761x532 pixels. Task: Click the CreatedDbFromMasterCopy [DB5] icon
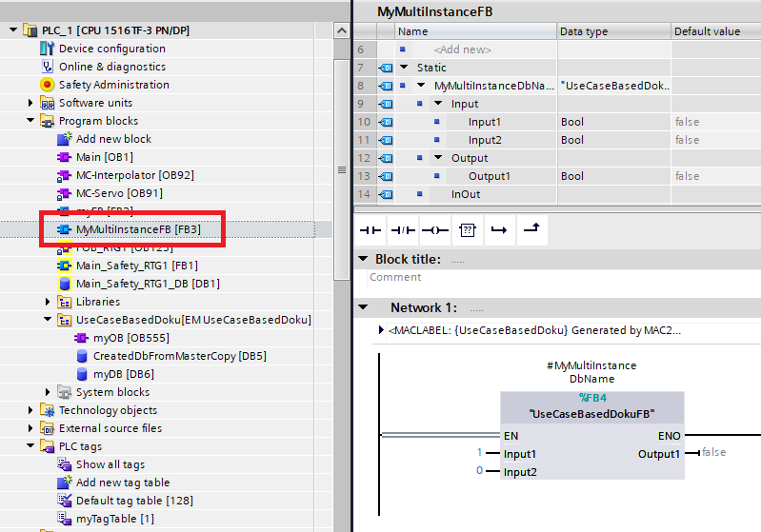coord(82,356)
